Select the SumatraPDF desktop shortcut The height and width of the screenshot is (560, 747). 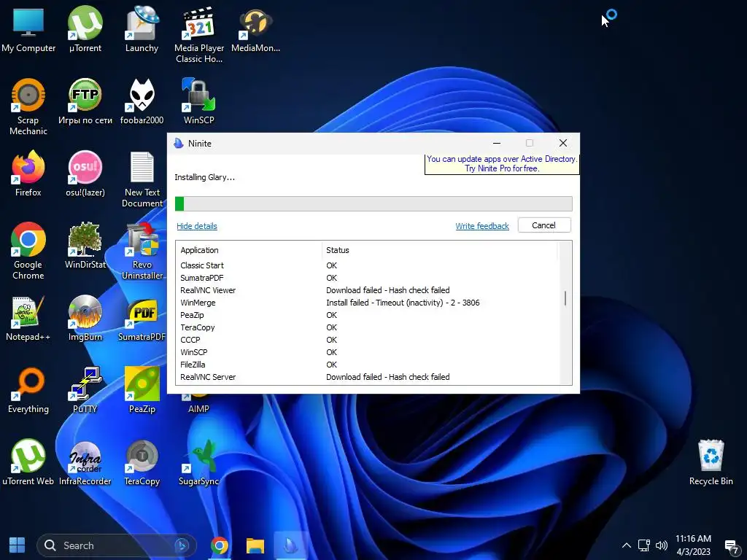[142, 319]
